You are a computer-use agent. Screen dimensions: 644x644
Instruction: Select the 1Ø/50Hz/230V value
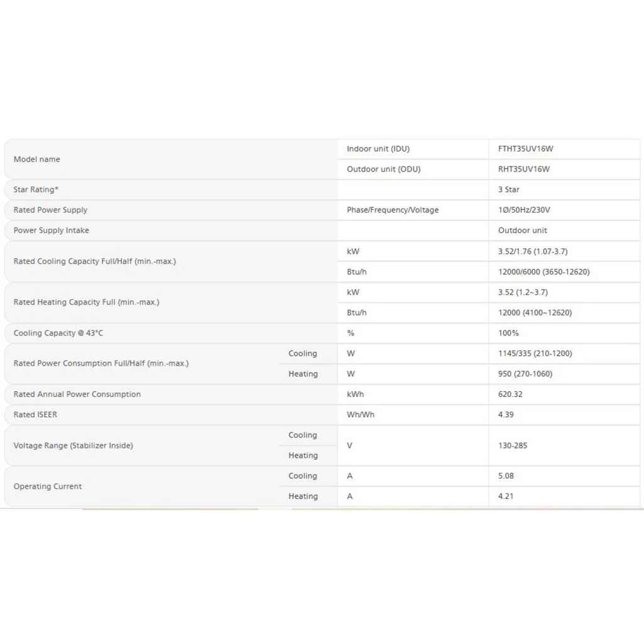[x=523, y=210]
